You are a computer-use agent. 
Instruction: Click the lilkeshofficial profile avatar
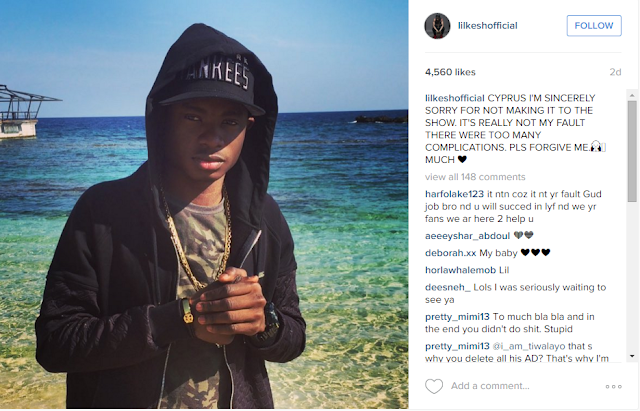(437, 26)
